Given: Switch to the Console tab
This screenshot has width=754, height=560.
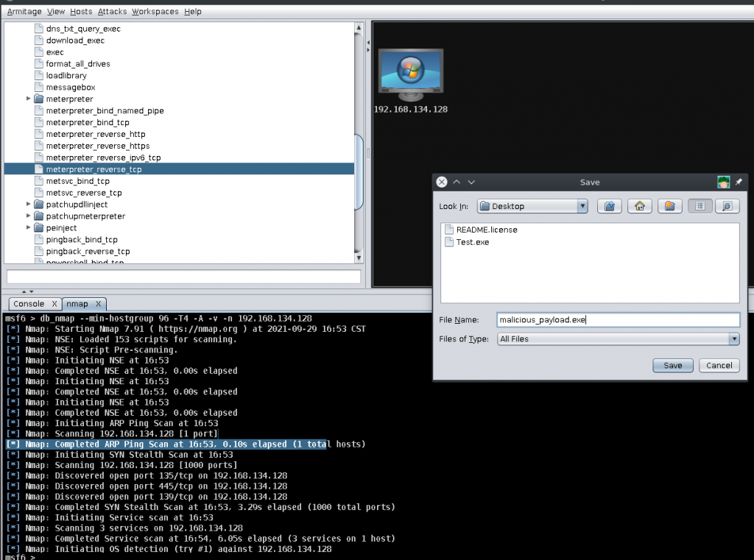Looking at the screenshot, I should (x=29, y=304).
